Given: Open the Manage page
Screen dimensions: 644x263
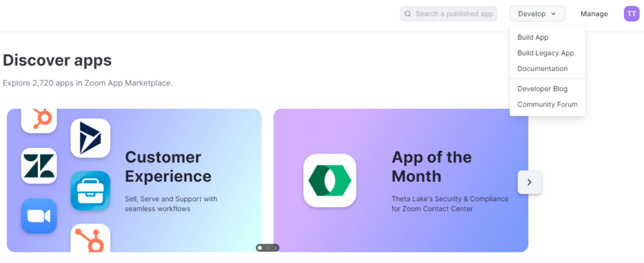Looking at the screenshot, I should (594, 14).
